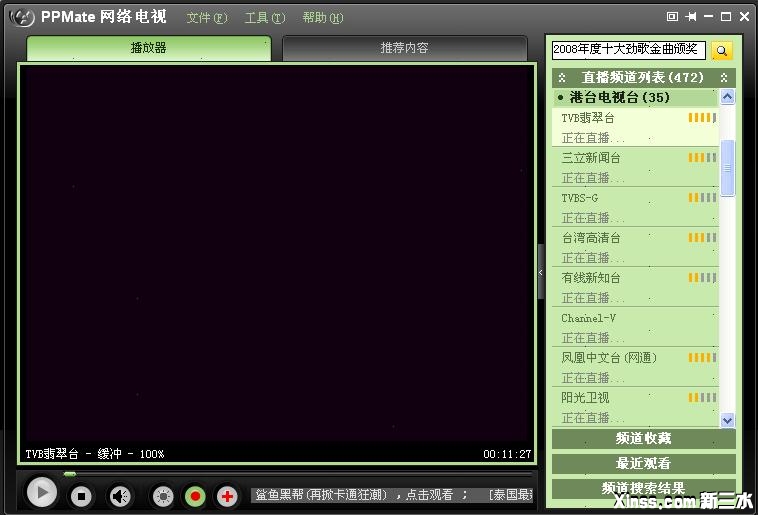This screenshot has height=515, width=758.
Task: Collapse channel panel with side arrow handle
Action: (x=541, y=272)
